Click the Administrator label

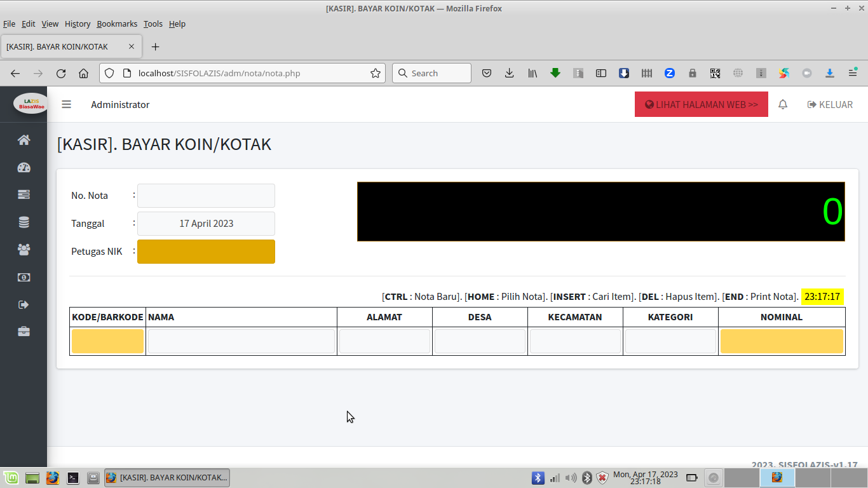120,104
